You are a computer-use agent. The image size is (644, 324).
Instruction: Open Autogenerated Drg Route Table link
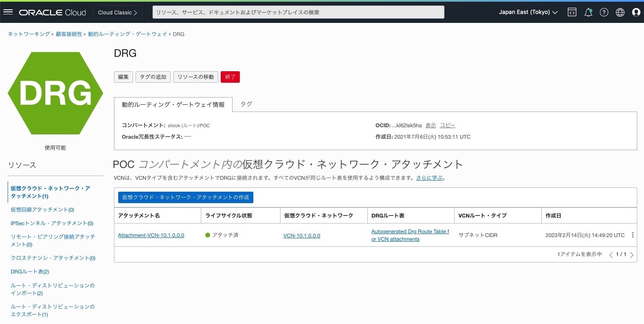click(x=410, y=235)
